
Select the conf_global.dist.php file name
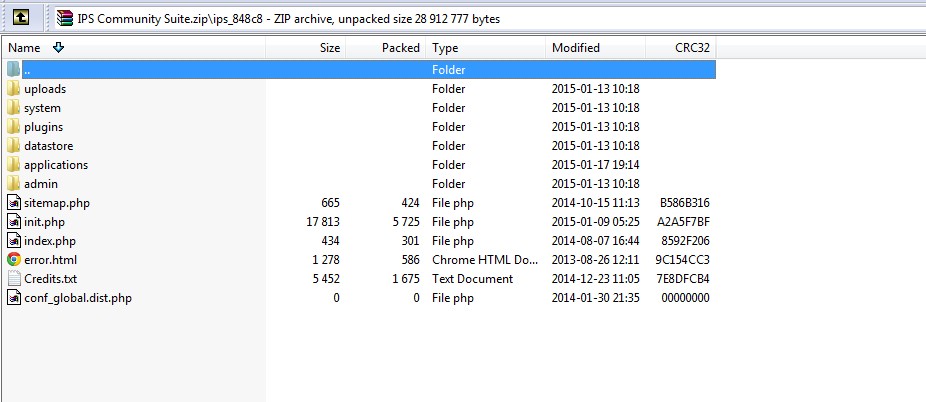click(77, 298)
